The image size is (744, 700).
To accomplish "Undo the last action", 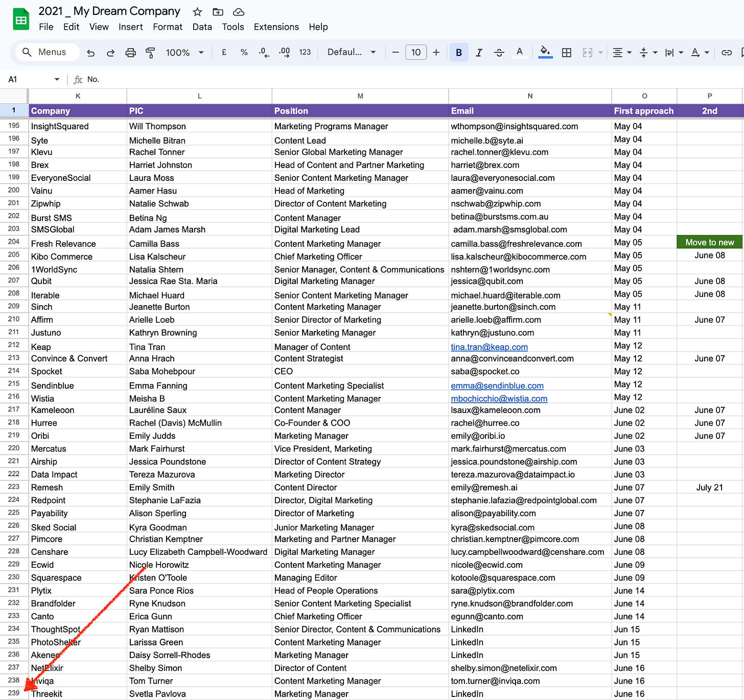I will (91, 52).
